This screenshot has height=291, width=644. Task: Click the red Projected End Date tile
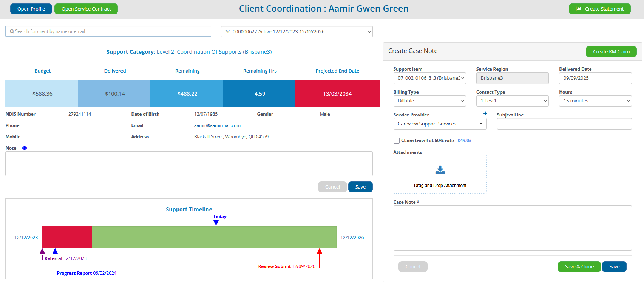[x=337, y=94]
